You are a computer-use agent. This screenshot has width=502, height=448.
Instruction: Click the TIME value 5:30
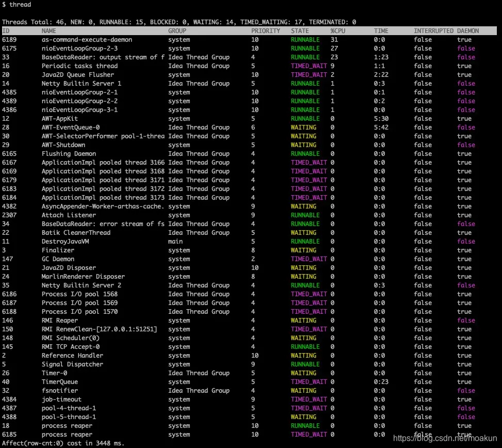point(381,119)
